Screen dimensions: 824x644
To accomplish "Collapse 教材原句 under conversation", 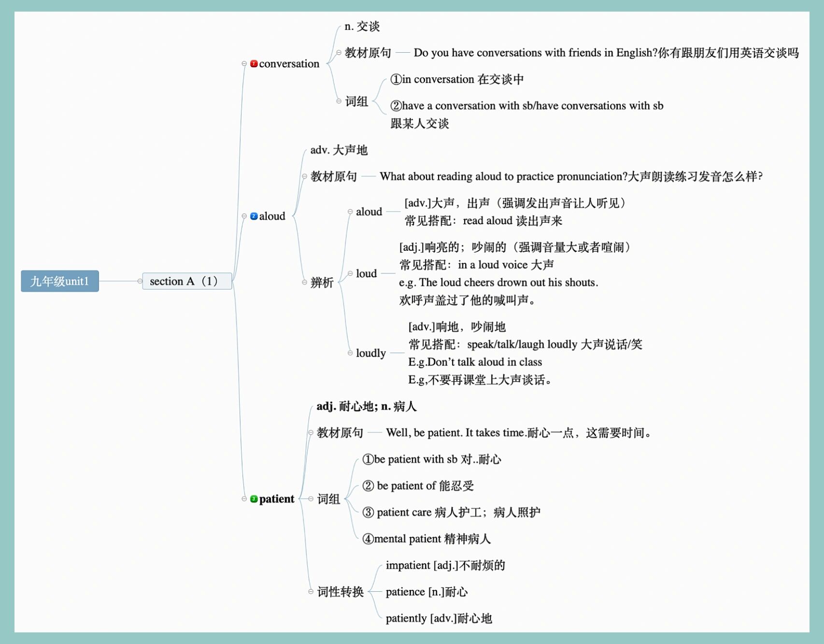I will [x=339, y=53].
